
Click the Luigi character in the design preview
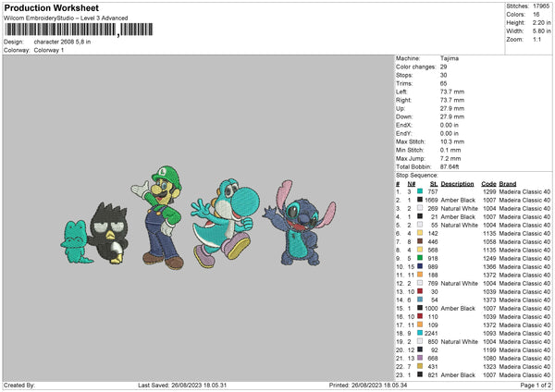[x=163, y=229]
